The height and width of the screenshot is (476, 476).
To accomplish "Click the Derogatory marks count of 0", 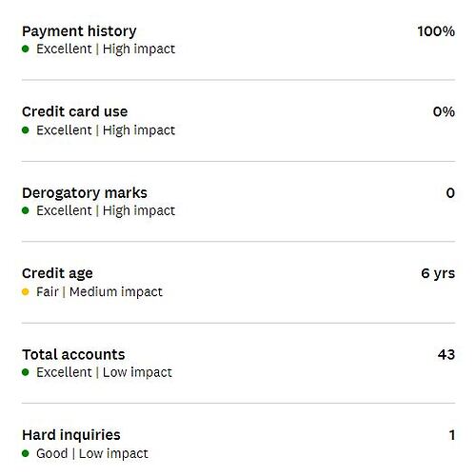I will point(450,193).
